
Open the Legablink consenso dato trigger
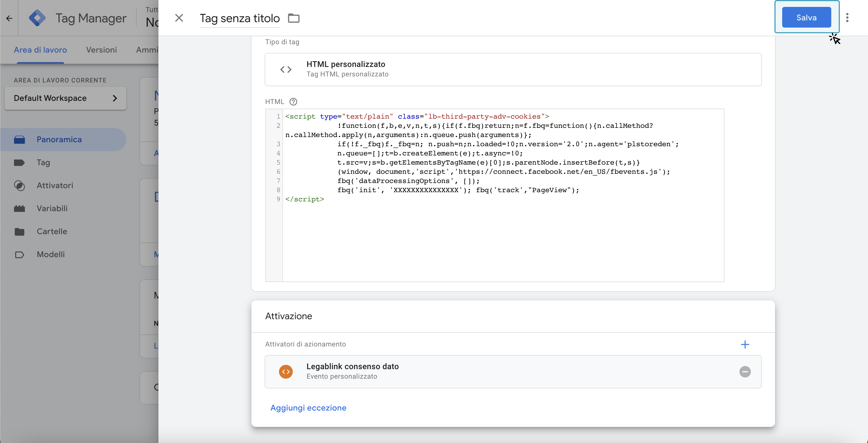(x=513, y=371)
